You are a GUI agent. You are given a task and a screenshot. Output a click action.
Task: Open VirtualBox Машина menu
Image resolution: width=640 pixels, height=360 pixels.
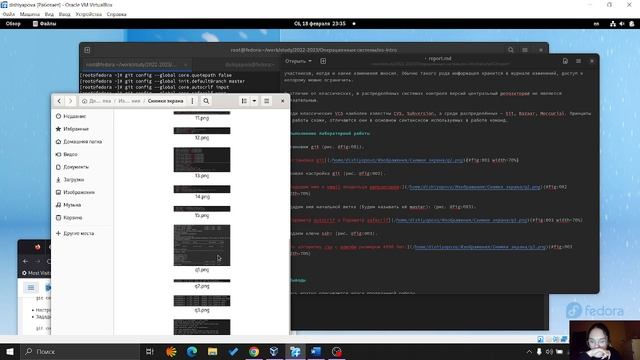click(x=29, y=14)
